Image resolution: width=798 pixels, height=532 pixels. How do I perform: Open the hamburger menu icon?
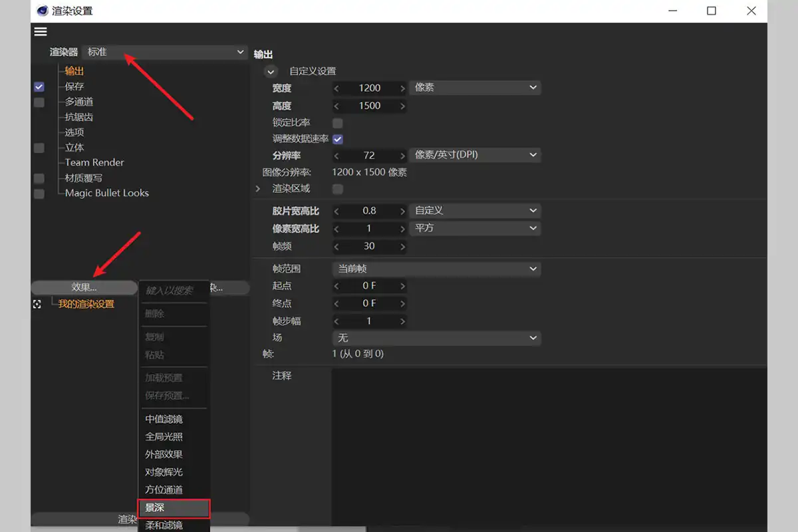(x=41, y=32)
